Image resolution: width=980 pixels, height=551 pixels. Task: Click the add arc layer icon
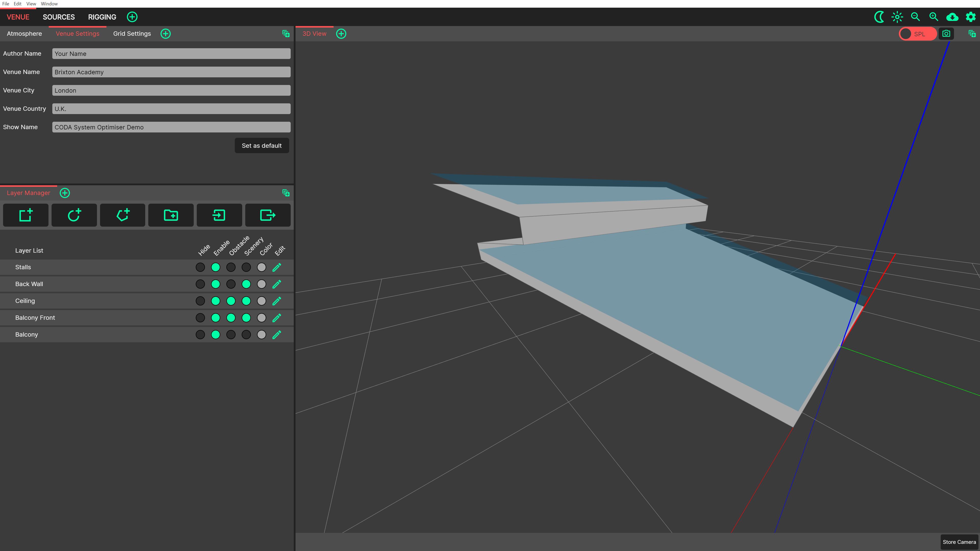coord(74,215)
